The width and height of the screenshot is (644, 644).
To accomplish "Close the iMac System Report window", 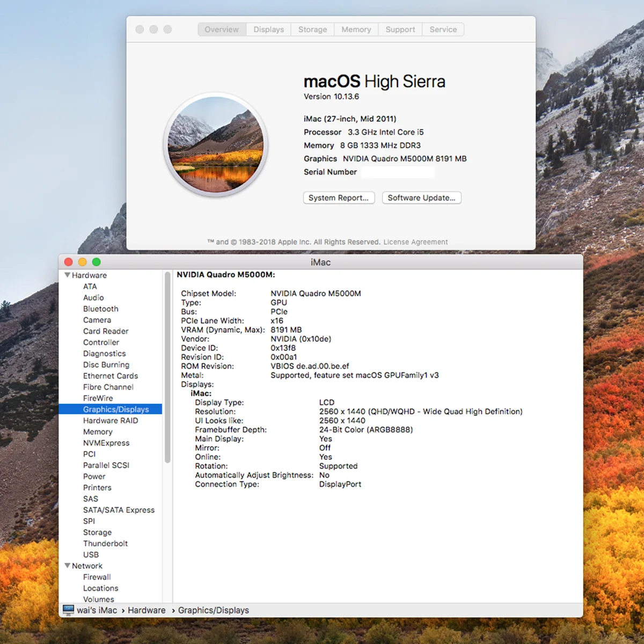I will pyautogui.click(x=68, y=262).
